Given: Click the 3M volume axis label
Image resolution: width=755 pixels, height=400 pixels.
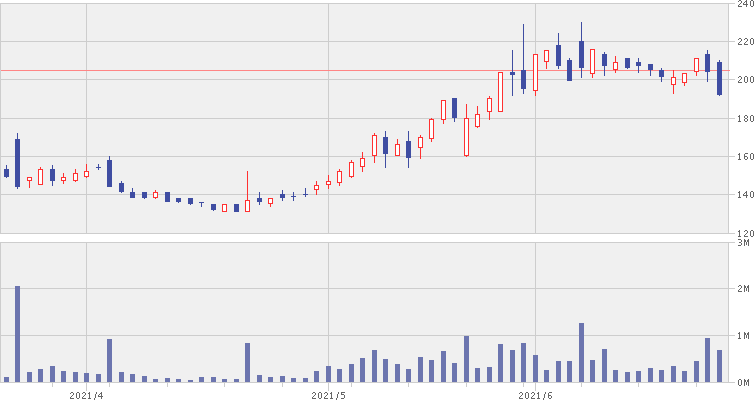Looking at the screenshot, I should (x=743, y=242).
